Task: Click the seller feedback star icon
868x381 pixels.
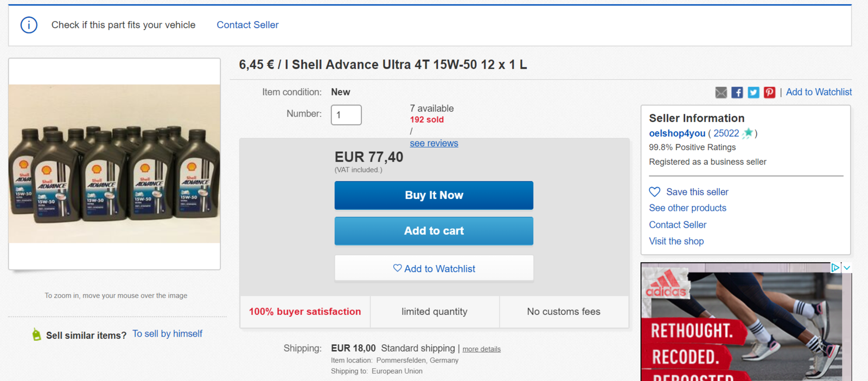Action: pos(748,133)
